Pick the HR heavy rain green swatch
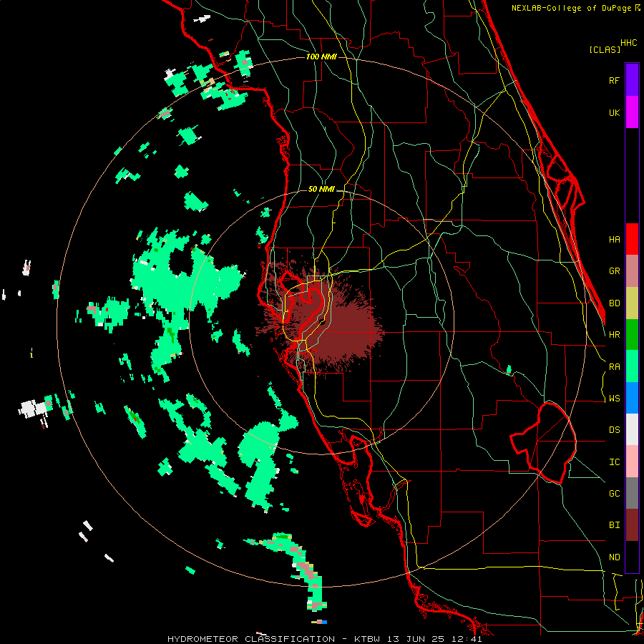This screenshot has width=644, height=644. 632,334
